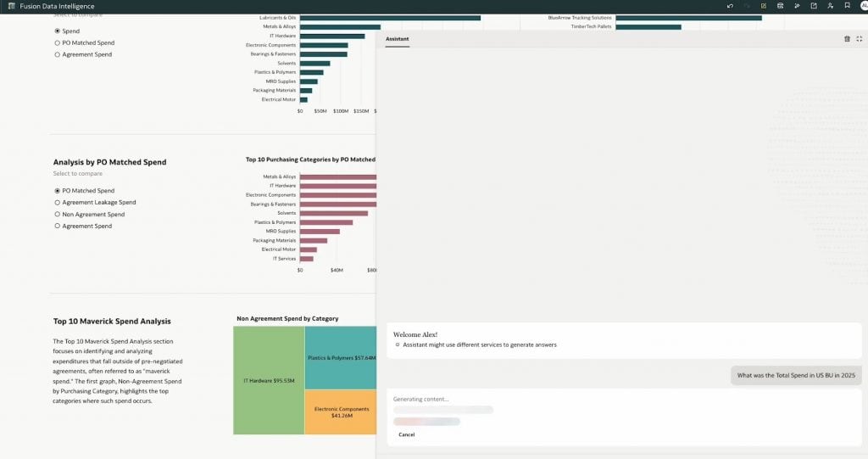The height and width of the screenshot is (459, 868).
Task: Switch to the Assistant tab
Action: pos(397,39)
